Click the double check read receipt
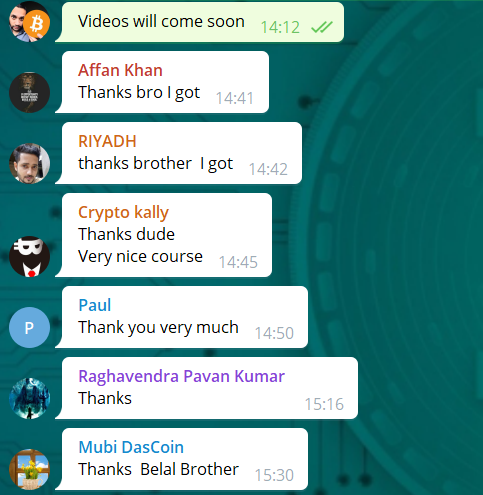This screenshot has height=495, width=483. pos(322,27)
